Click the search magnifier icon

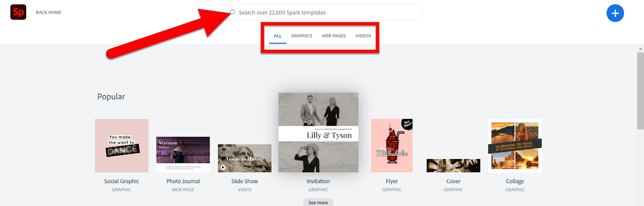pos(232,12)
